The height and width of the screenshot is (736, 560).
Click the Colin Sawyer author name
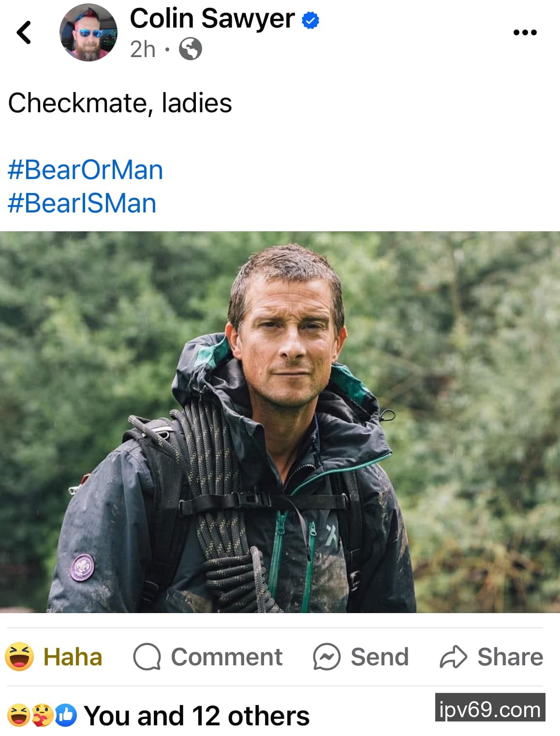tap(212, 18)
